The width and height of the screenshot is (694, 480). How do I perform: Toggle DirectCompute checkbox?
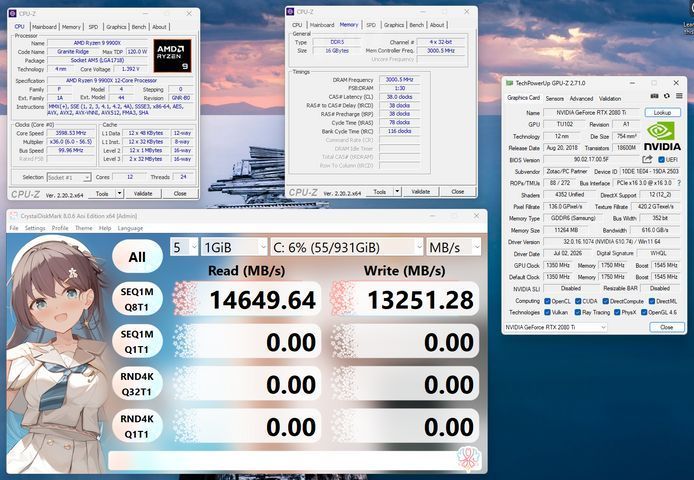605,301
